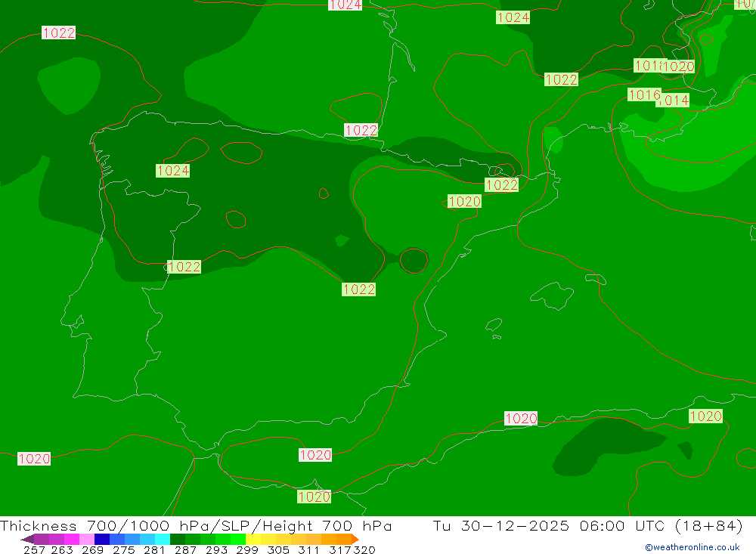Click legend value 269
The height and width of the screenshot is (554, 756).
point(92,549)
